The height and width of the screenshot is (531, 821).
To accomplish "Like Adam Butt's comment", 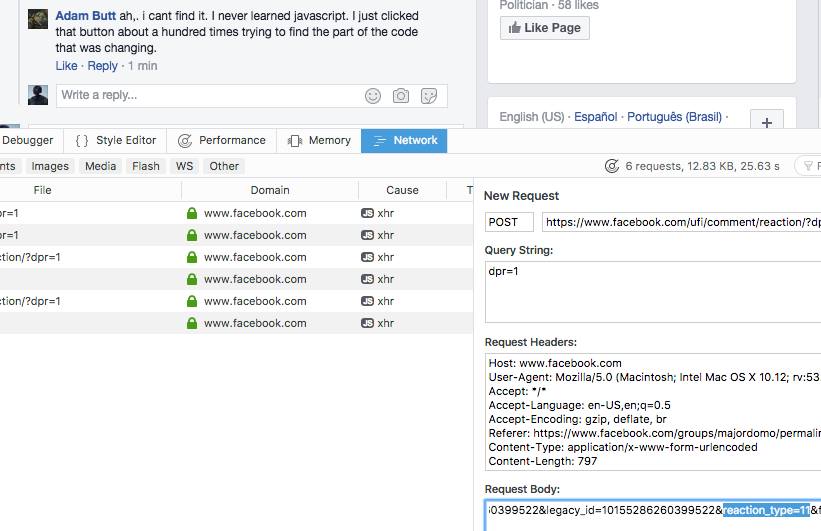I will (x=66, y=66).
